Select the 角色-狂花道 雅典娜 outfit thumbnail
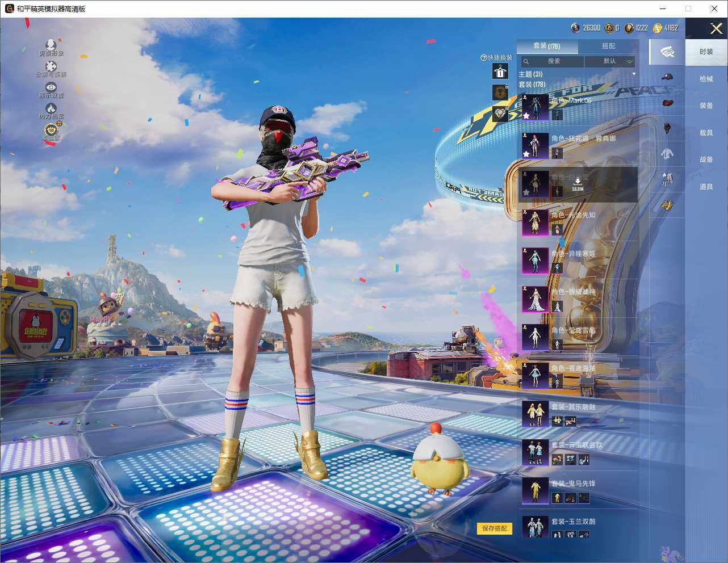Image resolution: width=728 pixels, height=563 pixels. (x=535, y=146)
